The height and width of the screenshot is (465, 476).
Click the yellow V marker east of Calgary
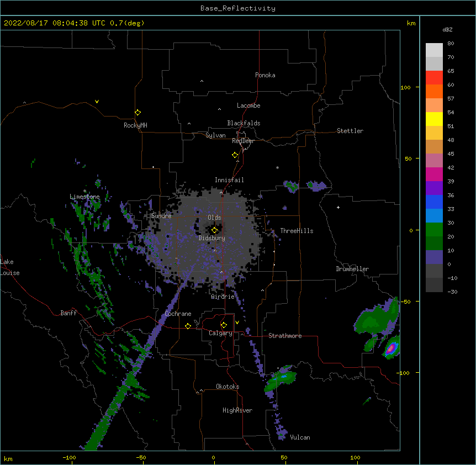click(x=237, y=323)
